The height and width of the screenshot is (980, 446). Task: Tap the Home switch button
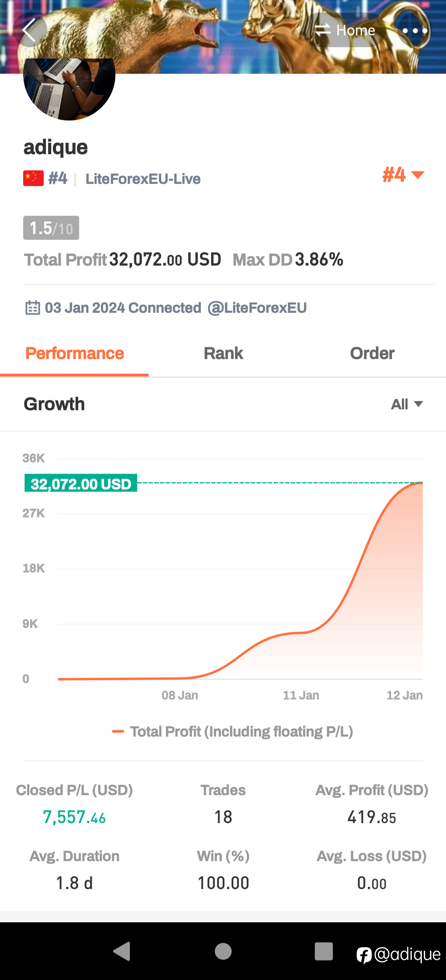coord(345,31)
